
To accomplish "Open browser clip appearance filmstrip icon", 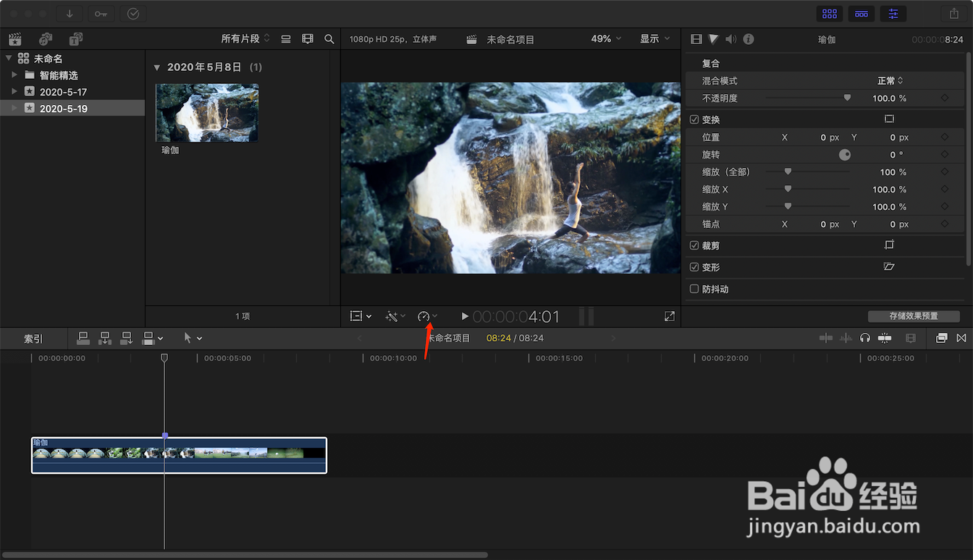I will click(x=308, y=39).
